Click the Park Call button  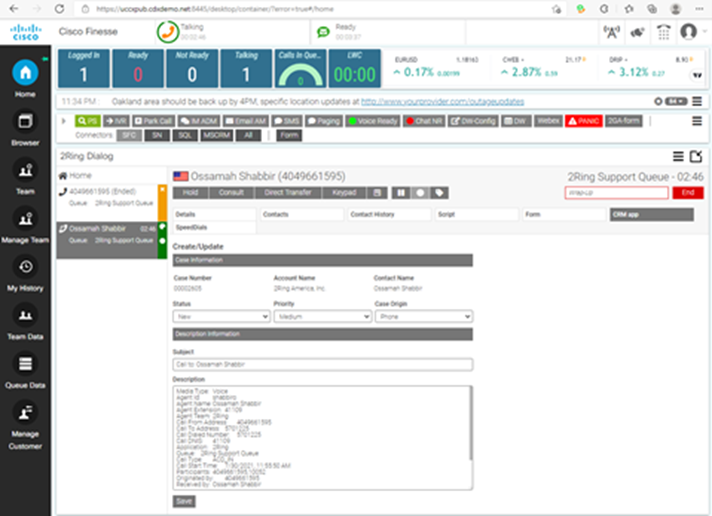153,121
